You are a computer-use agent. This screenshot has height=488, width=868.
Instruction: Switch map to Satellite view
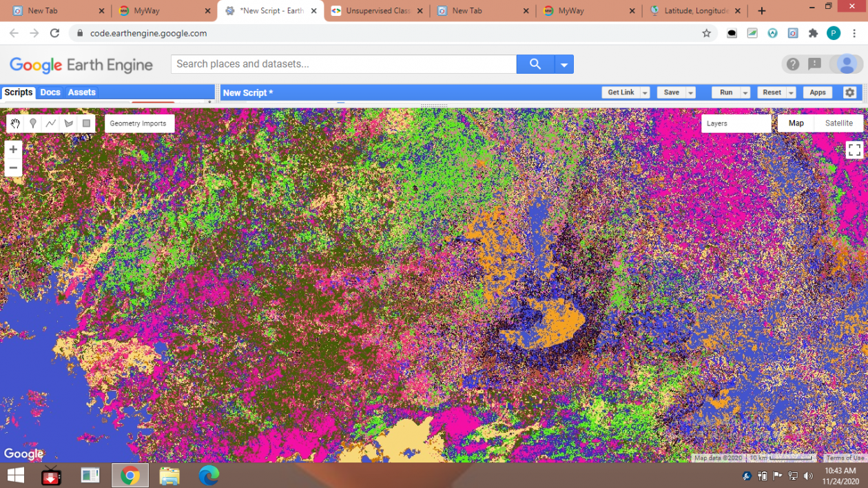pyautogui.click(x=838, y=123)
